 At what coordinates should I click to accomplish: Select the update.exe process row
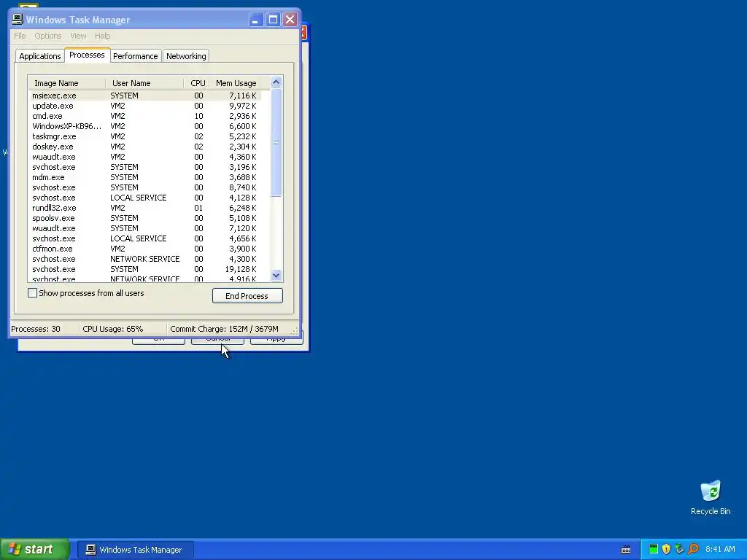145,106
